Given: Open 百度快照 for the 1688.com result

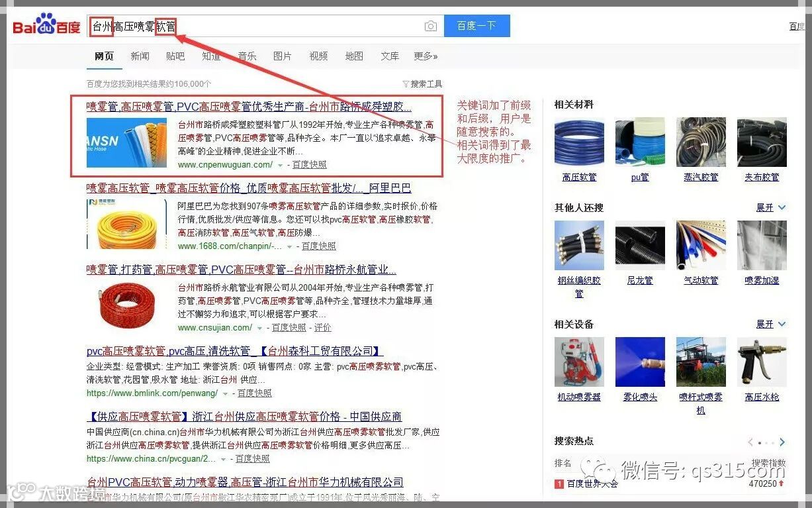Looking at the screenshot, I should point(319,246).
